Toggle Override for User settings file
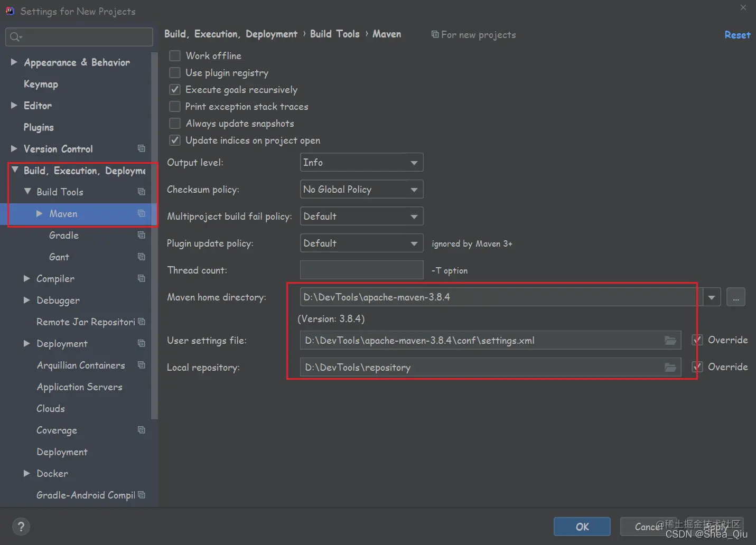Viewport: 756px width, 545px height. [697, 340]
